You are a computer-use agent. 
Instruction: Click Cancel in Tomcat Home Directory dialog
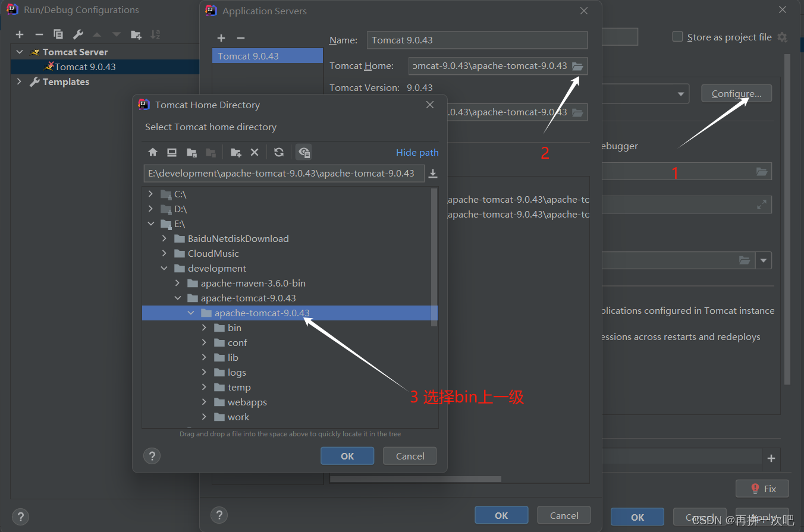(410, 456)
